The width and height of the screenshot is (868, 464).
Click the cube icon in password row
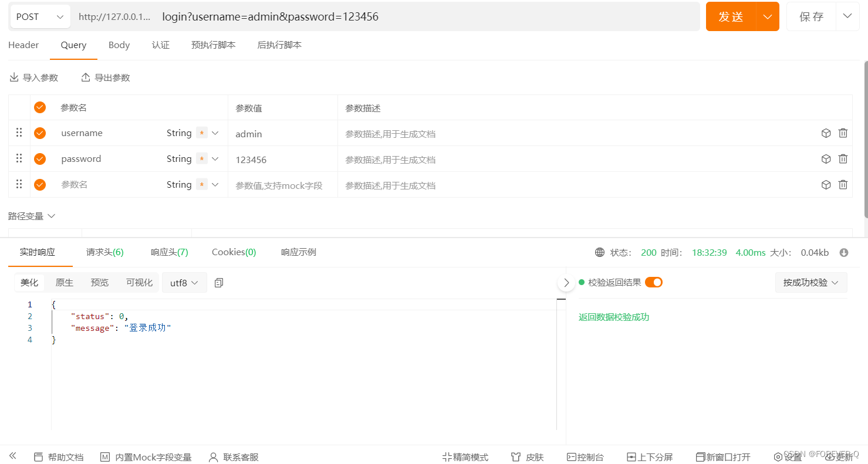click(826, 159)
